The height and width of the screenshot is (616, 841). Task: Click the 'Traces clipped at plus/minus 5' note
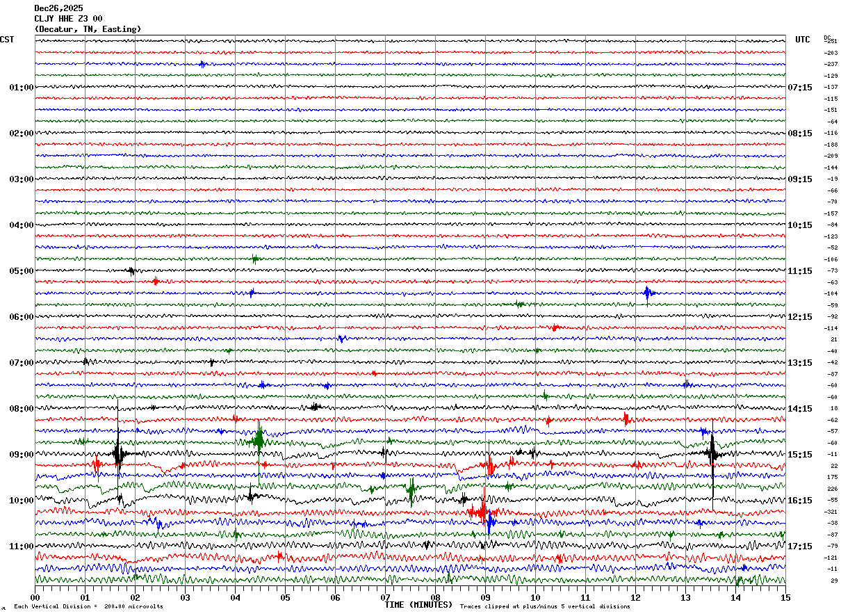pos(545,607)
